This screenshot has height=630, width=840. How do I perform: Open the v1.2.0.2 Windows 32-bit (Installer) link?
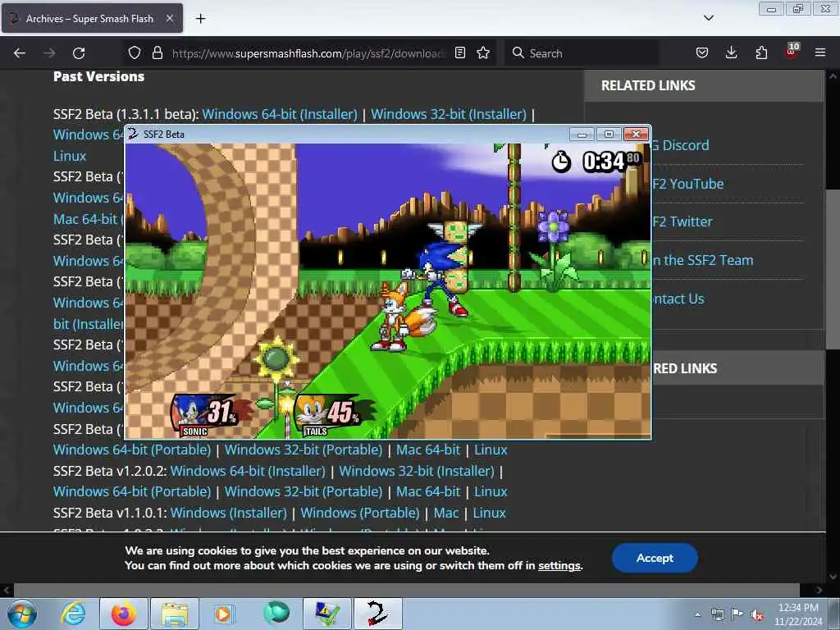pyautogui.click(x=417, y=471)
